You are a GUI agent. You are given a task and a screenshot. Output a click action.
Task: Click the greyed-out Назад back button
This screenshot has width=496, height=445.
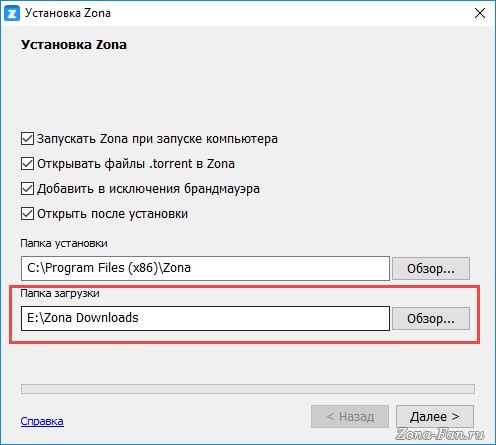click(x=350, y=416)
